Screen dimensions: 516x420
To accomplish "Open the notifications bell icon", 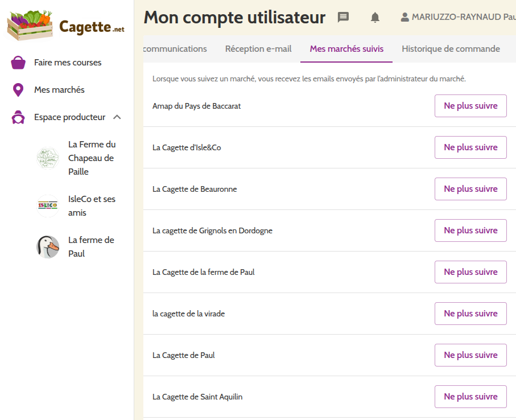I will pyautogui.click(x=375, y=18).
